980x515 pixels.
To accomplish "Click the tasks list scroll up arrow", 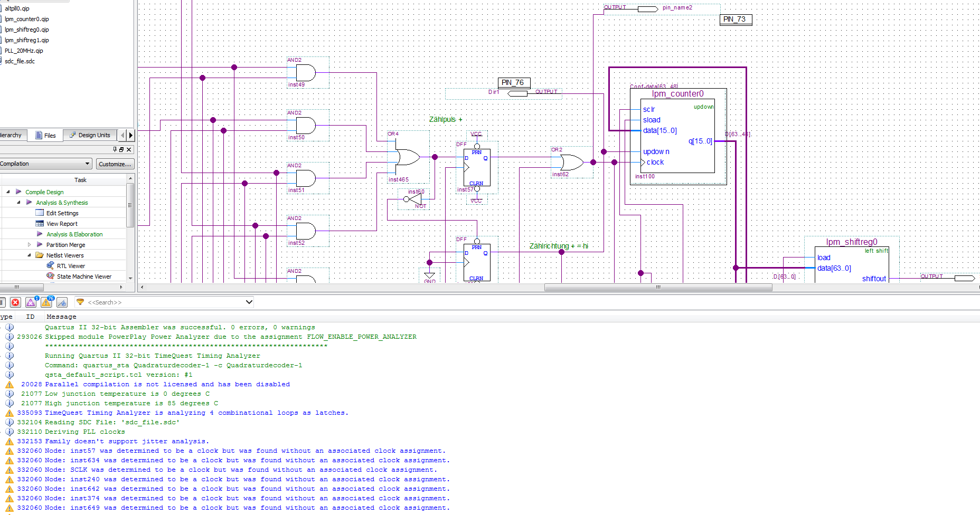I will point(130,179).
